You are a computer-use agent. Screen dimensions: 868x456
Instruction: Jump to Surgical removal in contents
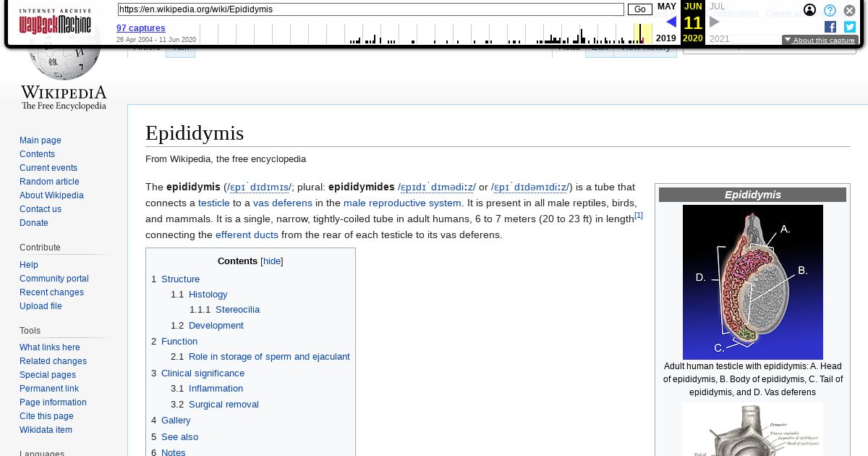click(x=224, y=405)
